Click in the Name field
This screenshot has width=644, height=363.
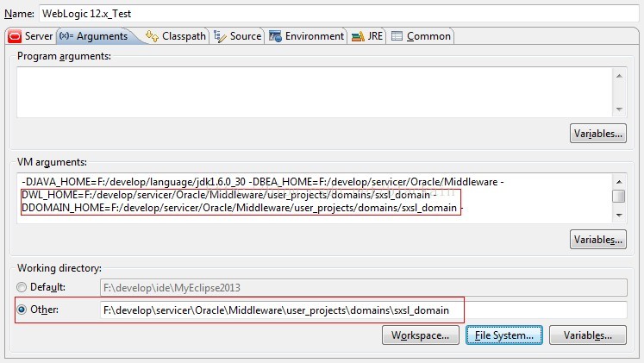(340, 14)
